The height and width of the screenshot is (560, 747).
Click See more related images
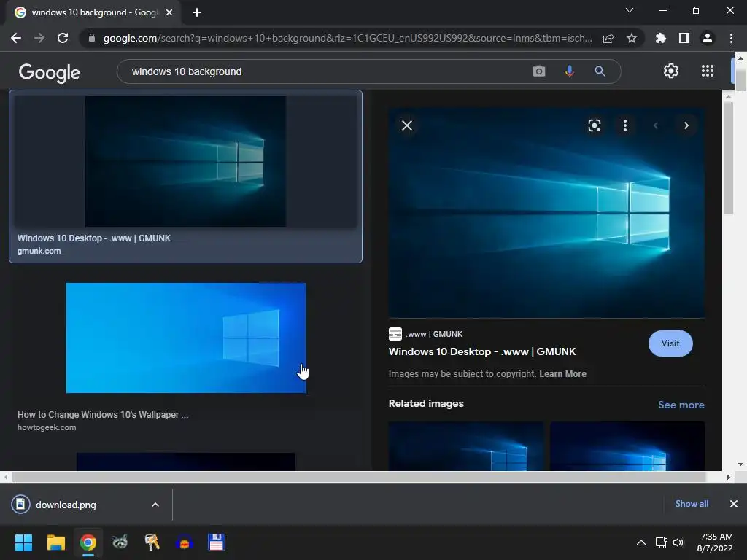coord(681,405)
